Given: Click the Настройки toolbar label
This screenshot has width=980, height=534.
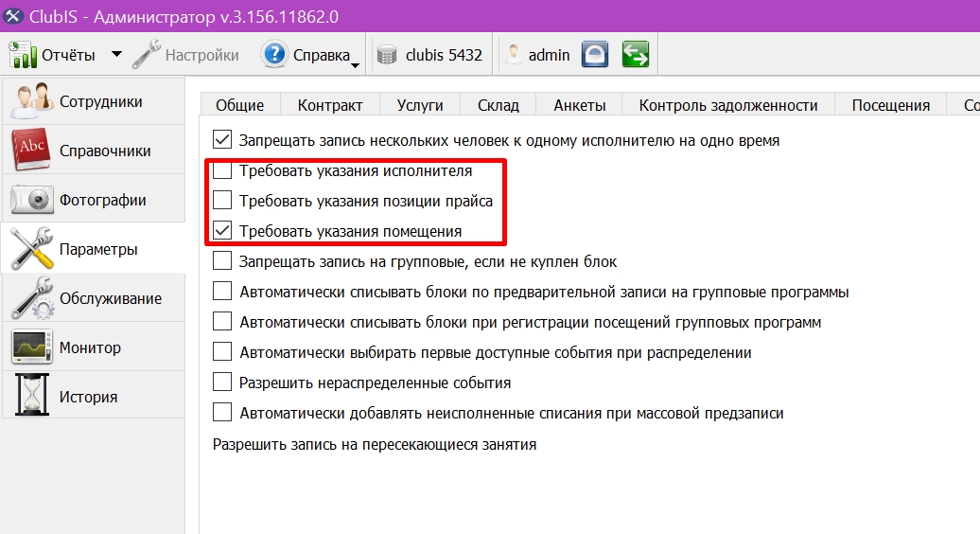Looking at the screenshot, I should (201, 55).
